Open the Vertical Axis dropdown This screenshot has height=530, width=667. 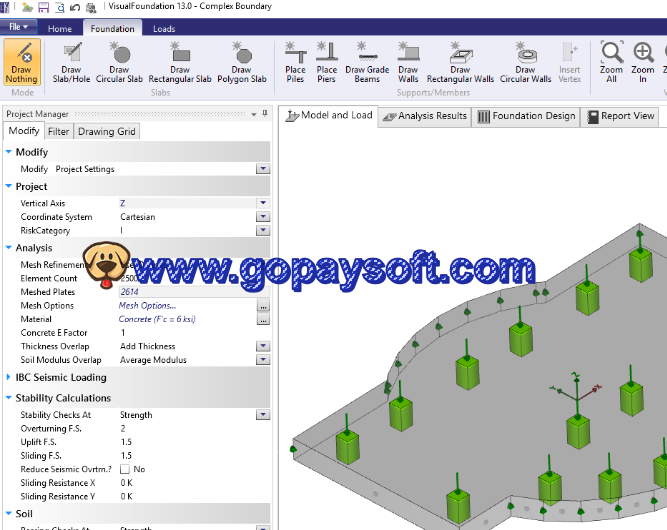262,203
